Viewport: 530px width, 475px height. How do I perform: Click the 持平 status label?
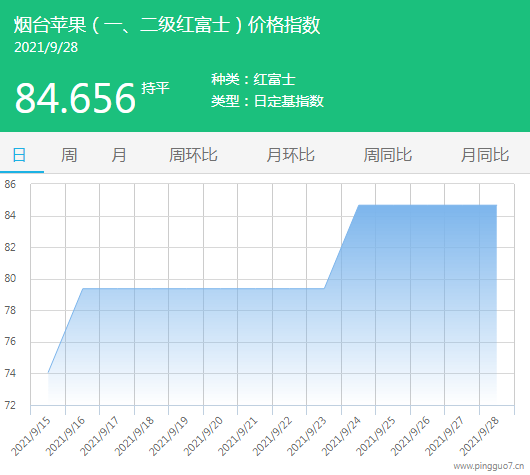tap(155, 88)
